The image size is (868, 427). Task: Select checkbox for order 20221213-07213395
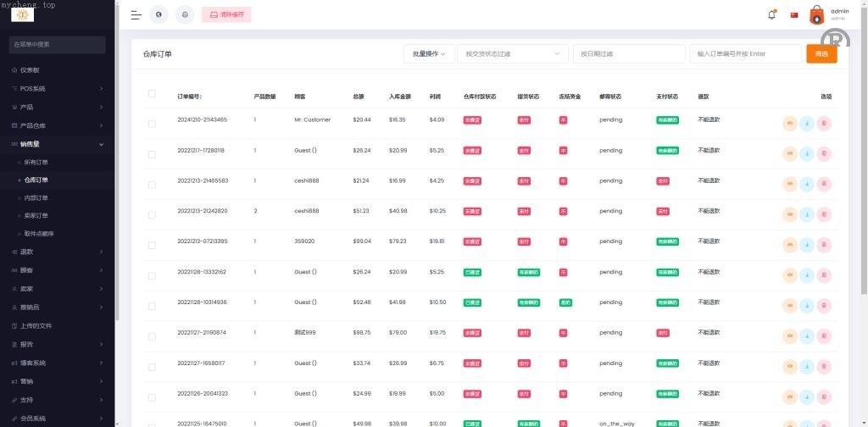pos(152,245)
